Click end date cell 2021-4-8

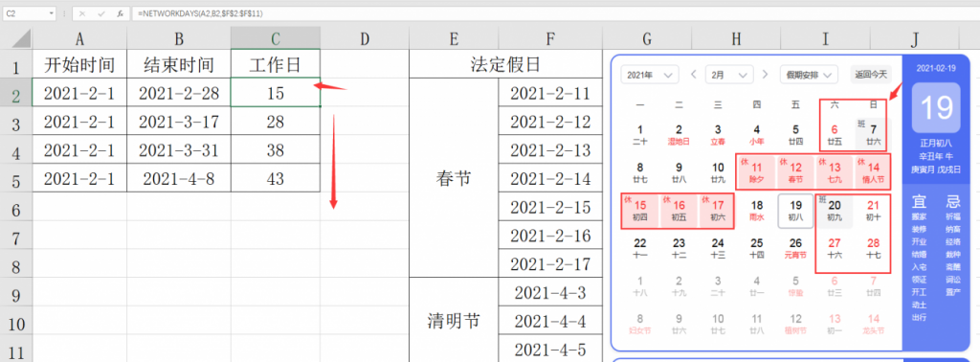click(179, 179)
